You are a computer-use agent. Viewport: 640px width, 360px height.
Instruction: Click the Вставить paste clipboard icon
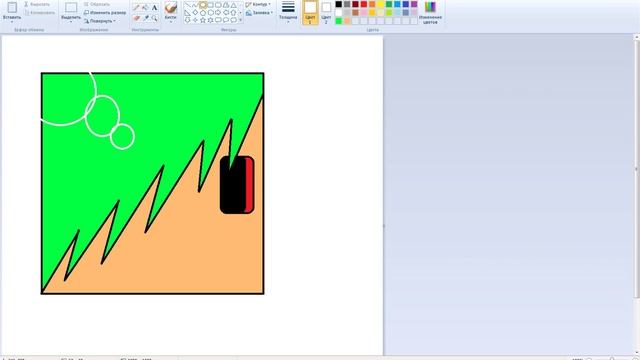click(x=12, y=7)
